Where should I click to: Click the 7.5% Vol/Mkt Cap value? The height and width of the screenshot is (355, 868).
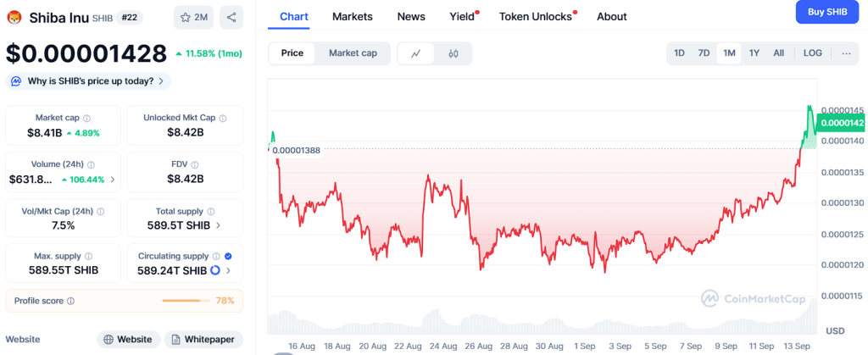pyautogui.click(x=63, y=225)
